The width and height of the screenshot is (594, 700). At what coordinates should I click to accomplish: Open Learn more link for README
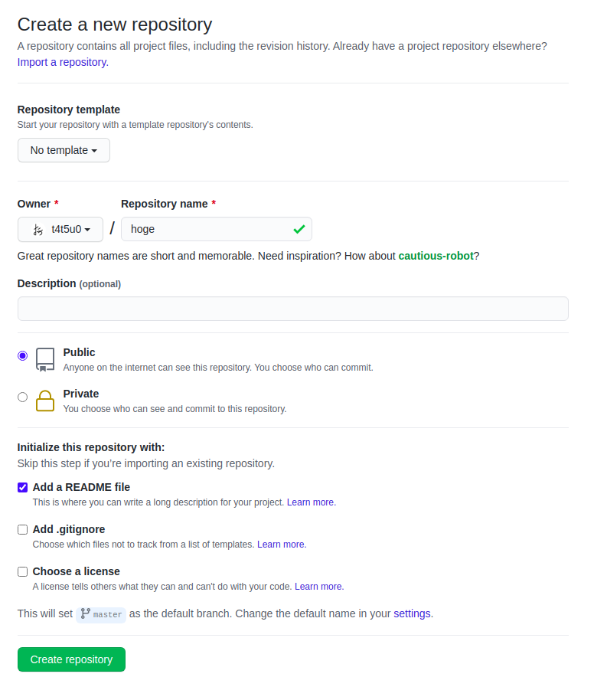coord(311,502)
